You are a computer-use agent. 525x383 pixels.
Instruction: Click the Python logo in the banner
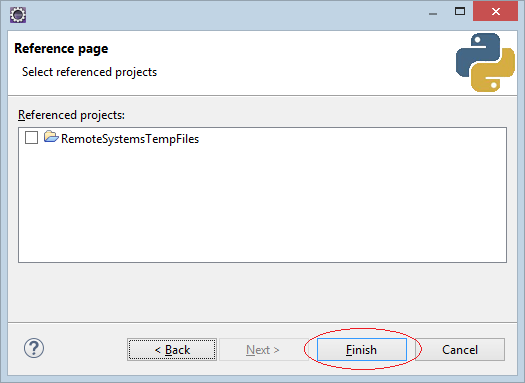485,62
